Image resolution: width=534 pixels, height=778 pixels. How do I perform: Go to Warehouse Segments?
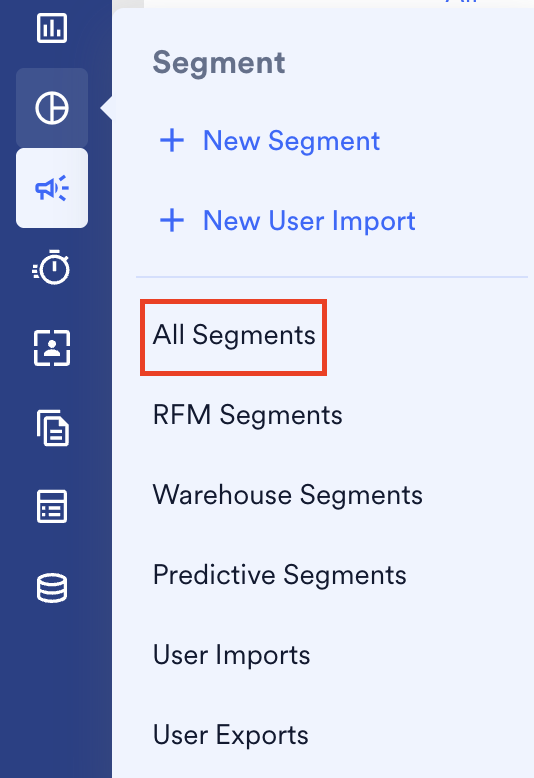[x=287, y=495]
